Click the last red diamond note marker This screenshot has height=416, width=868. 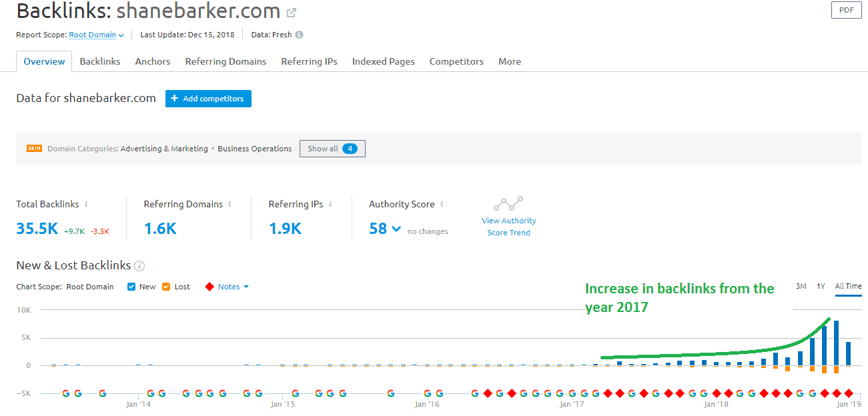[849, 393]
